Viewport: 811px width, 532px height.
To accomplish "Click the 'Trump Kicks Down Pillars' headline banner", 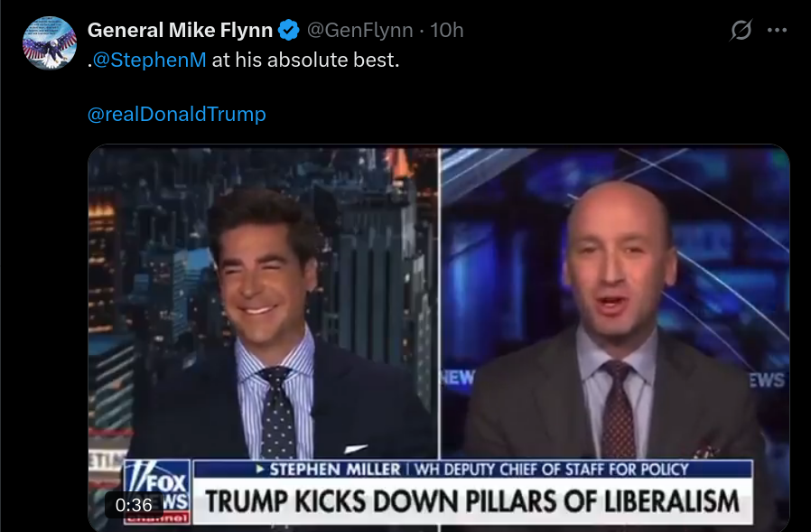I will (471, 501).
